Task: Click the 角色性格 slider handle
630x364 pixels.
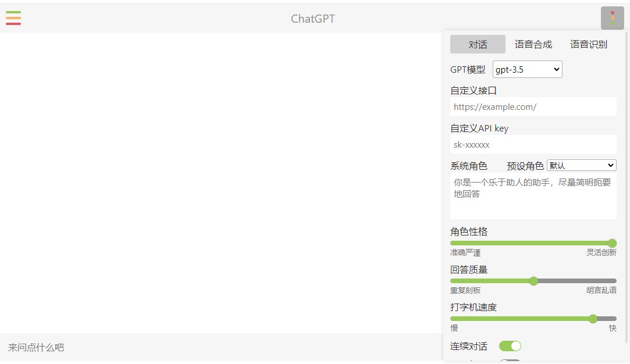Action: tap(612, 243)
